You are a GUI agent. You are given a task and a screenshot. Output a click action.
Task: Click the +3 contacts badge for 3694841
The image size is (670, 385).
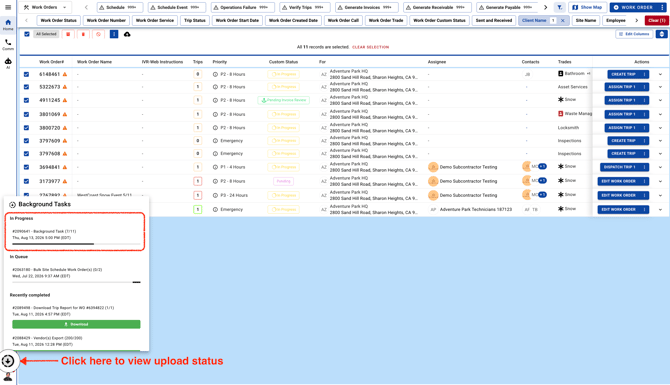(542, 167)
